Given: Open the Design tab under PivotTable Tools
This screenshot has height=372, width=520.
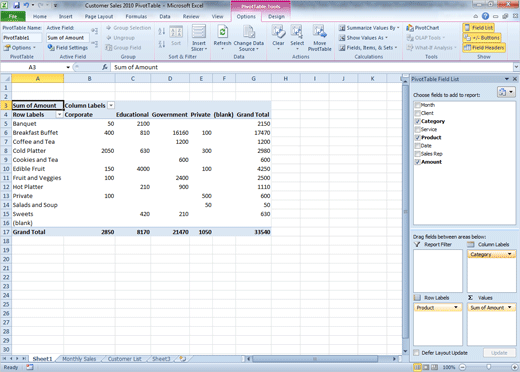Looking at the screenshot, I should pos(276,16).
